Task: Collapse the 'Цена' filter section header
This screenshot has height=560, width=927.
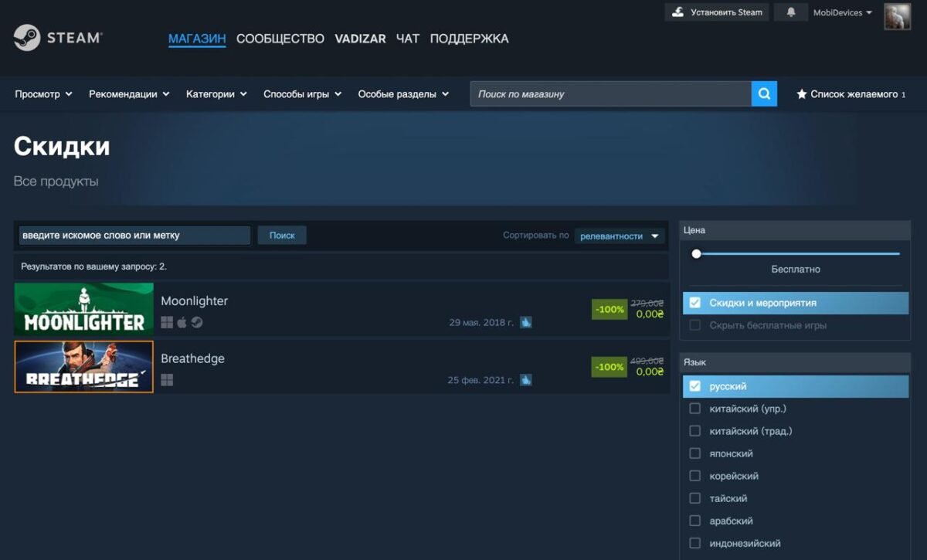Action: (795, 230)
